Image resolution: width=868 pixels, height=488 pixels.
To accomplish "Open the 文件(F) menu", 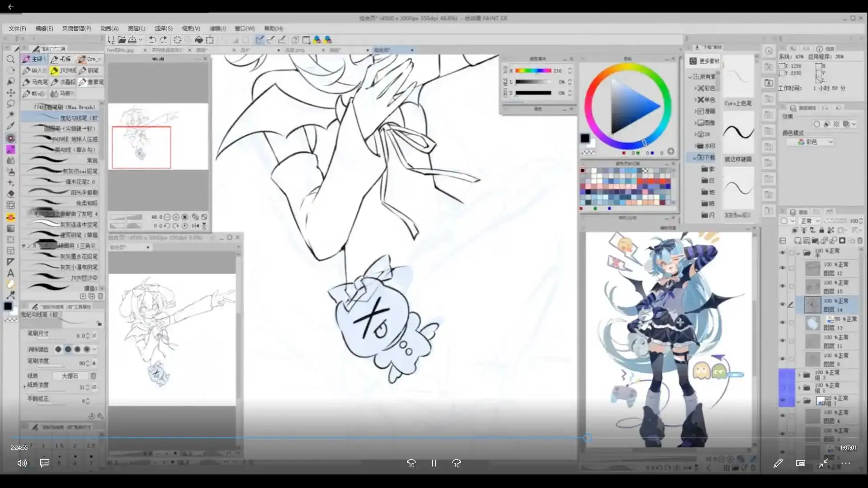I will click(17, 28).
